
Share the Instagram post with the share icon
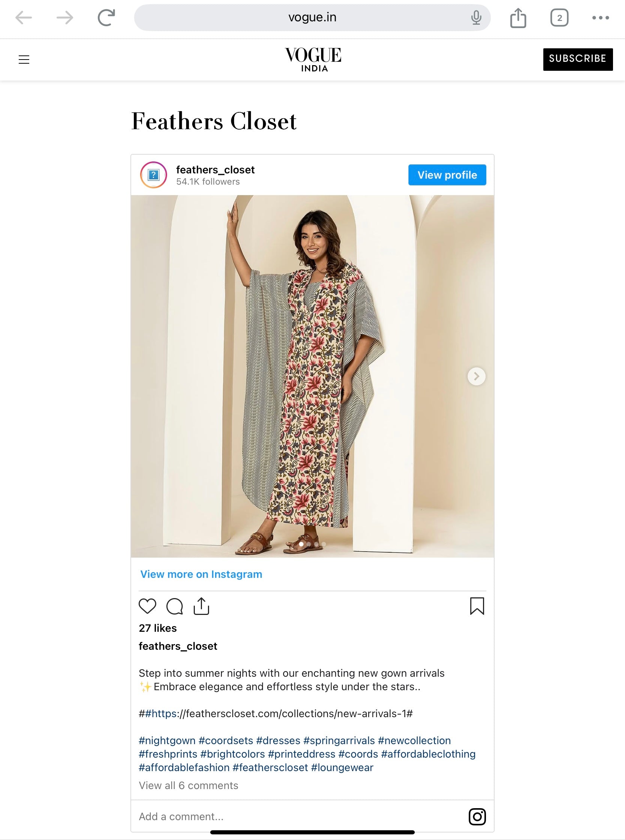coord(201,606)
